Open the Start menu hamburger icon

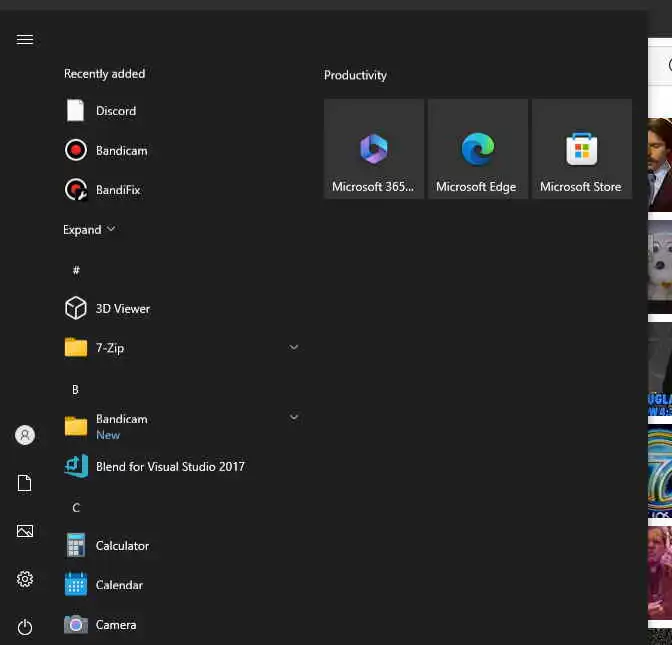[x=25, y=39]
